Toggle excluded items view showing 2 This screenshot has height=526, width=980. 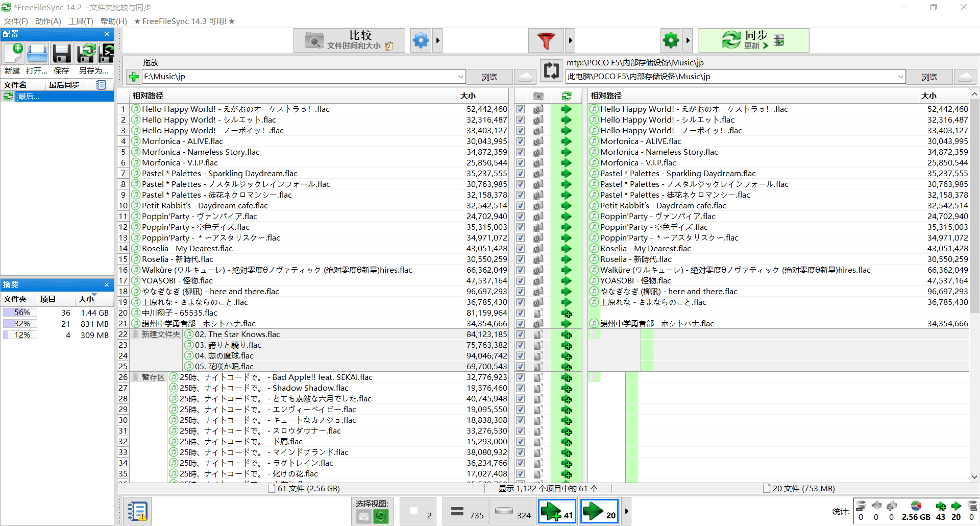(418, 511)
